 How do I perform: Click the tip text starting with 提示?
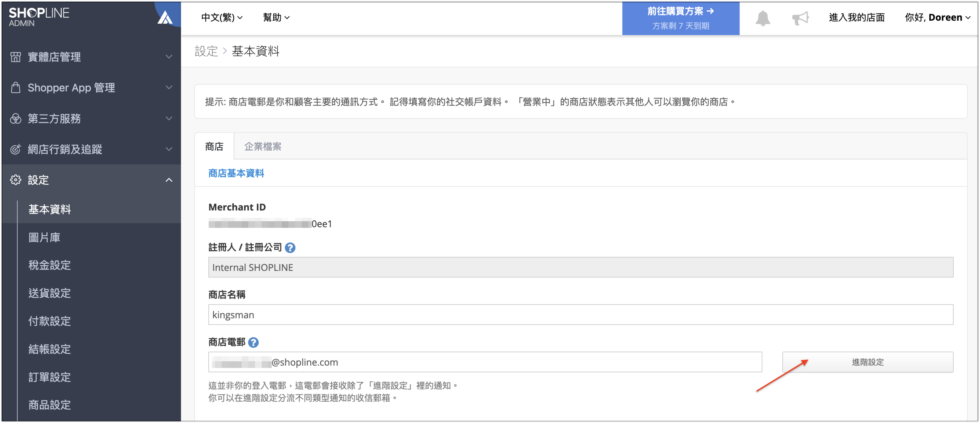[x=471, y=102]
